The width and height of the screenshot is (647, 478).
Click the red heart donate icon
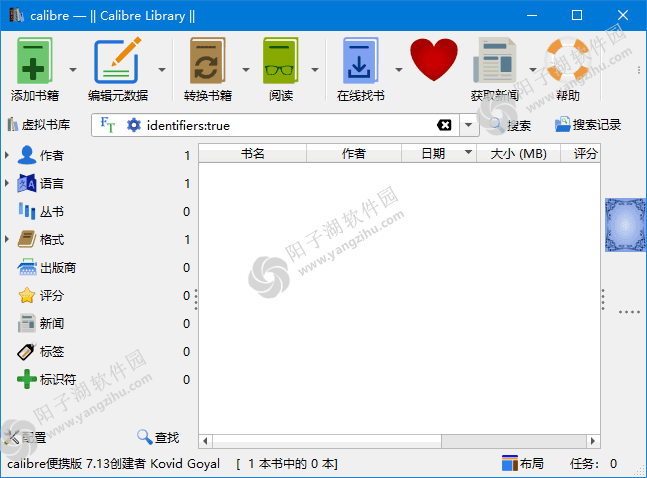[x=434, y=60]
